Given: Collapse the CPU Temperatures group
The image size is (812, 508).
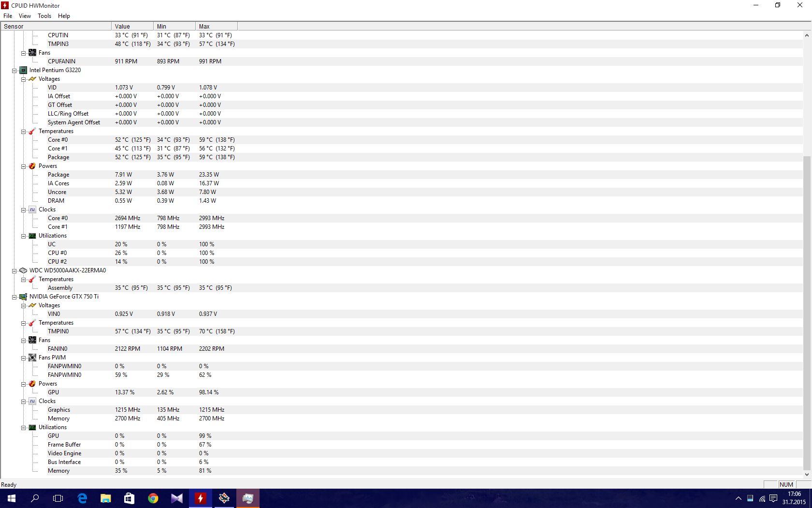Looking at the screenshot, I should pyautogui.click(x=23, y=131).
